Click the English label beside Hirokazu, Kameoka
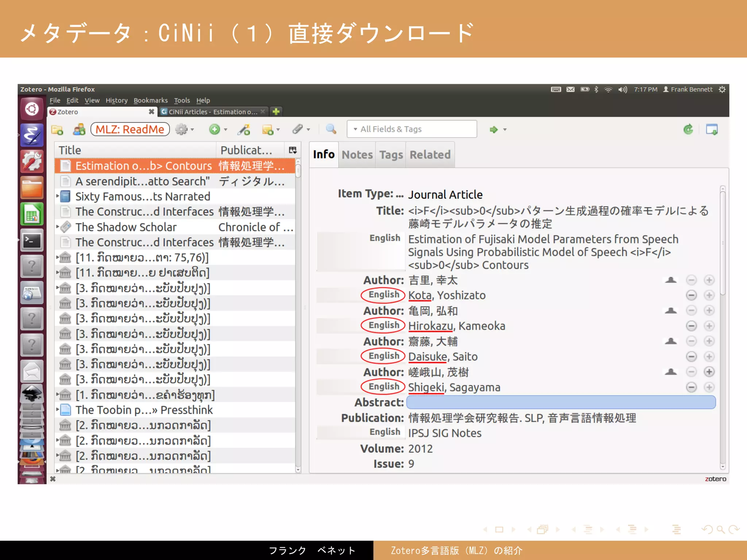This screenshot has height=560, width=747. tap(383, 325)
